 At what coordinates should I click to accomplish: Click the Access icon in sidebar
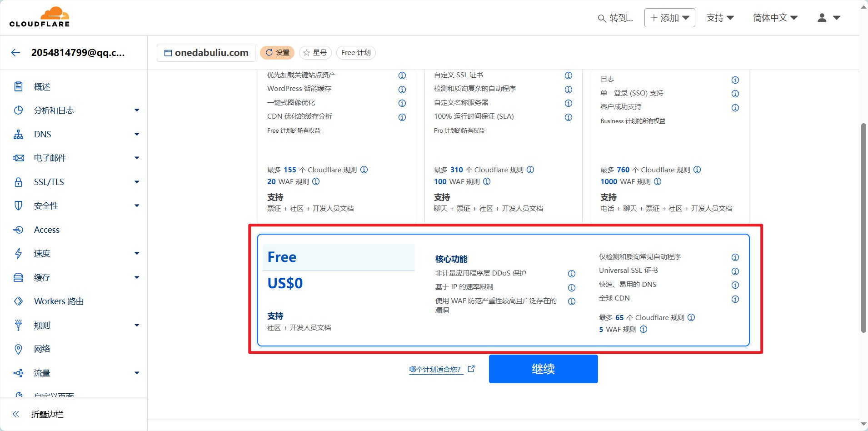[x=18, y=230]
